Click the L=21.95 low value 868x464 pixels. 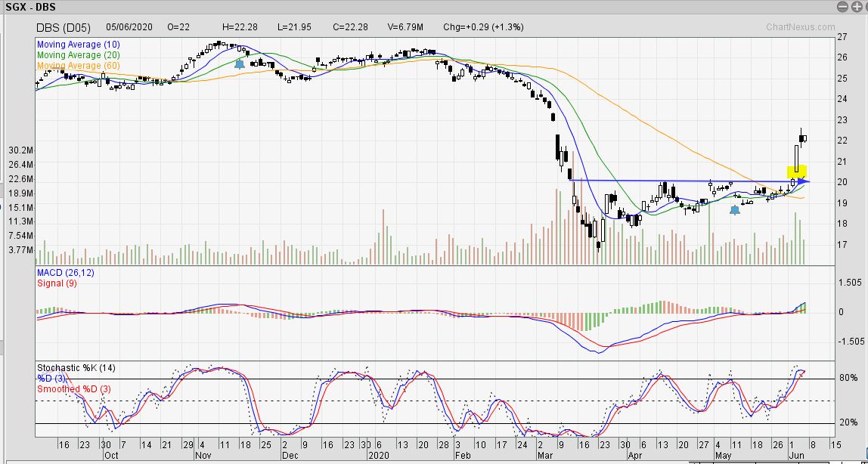296,27
